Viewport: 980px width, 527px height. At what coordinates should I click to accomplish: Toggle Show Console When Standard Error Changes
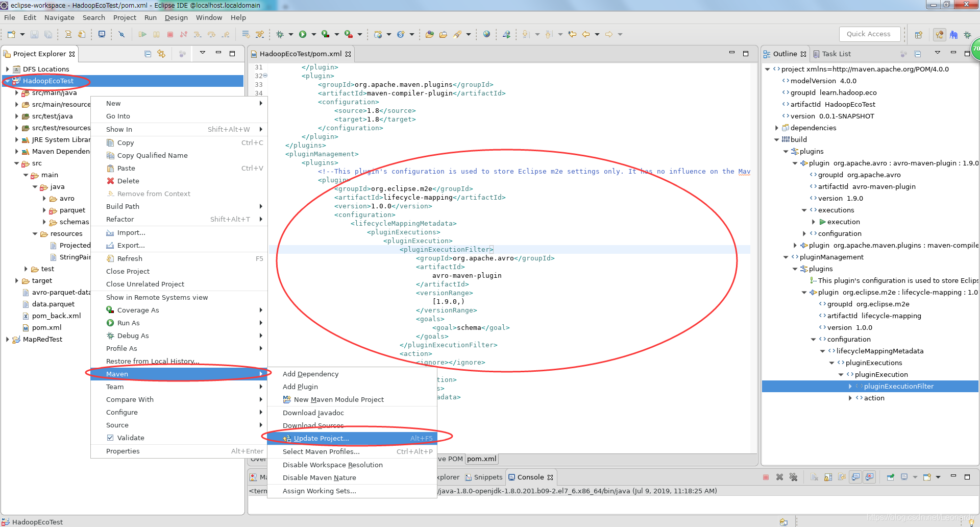870,477
